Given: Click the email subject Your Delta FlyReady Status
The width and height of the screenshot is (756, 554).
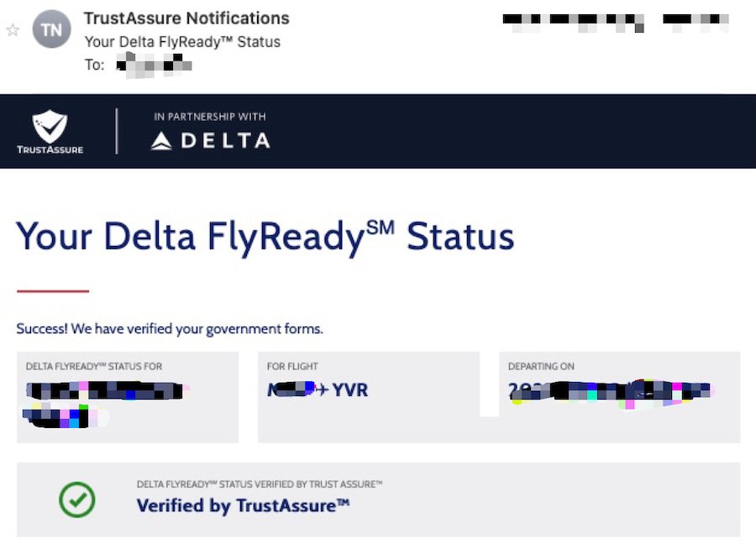Looking at the screenshot, I should 182,42.
